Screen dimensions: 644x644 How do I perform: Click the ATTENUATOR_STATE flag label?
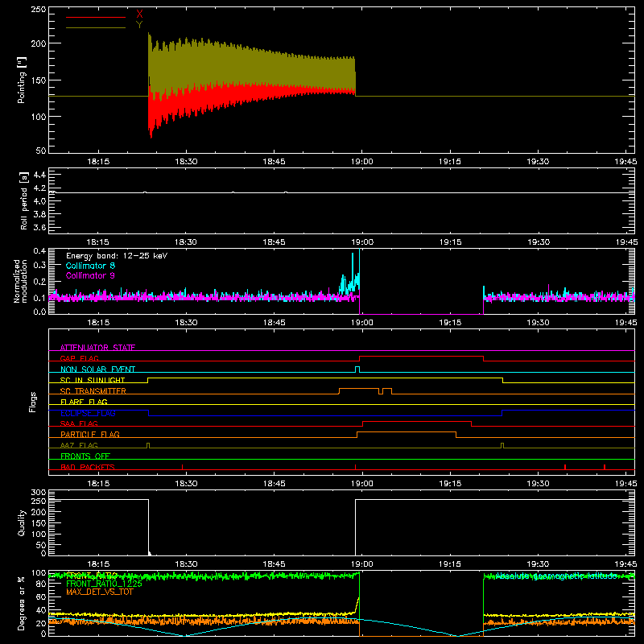pyautogui.click(x=97, y=348)
